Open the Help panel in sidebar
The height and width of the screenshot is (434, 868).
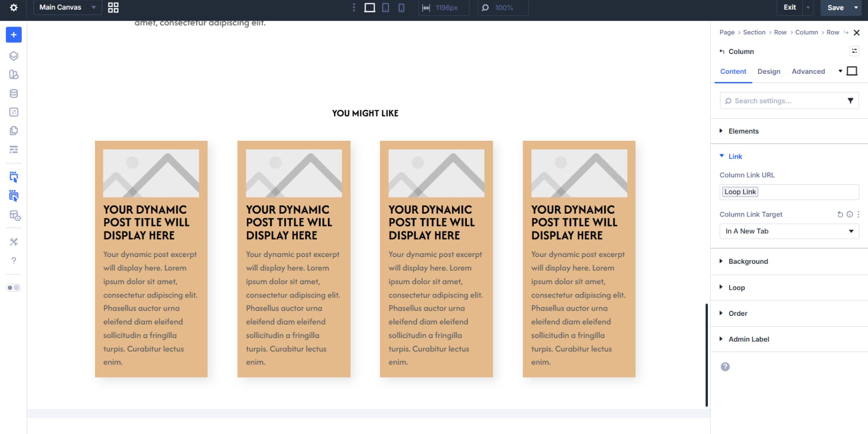click(14, 260)
